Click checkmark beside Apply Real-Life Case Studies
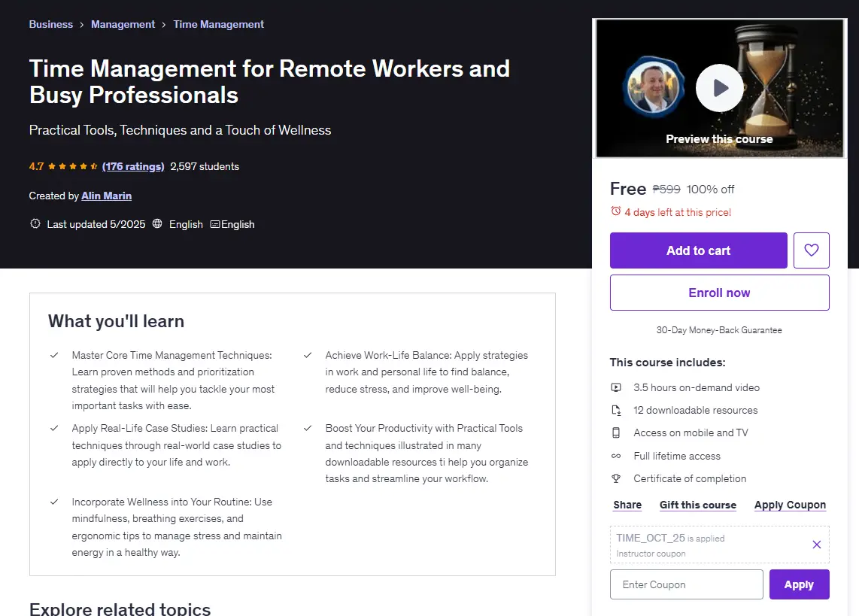The image size is (859, 616). click(x=54, y=428)
